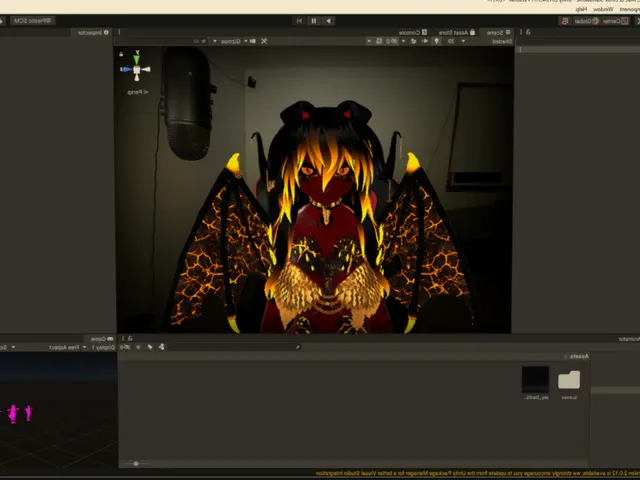Select the dark skybox asset thumbnail
The width and height of the screenshot is (640, 480).
[x=536, y=383]
